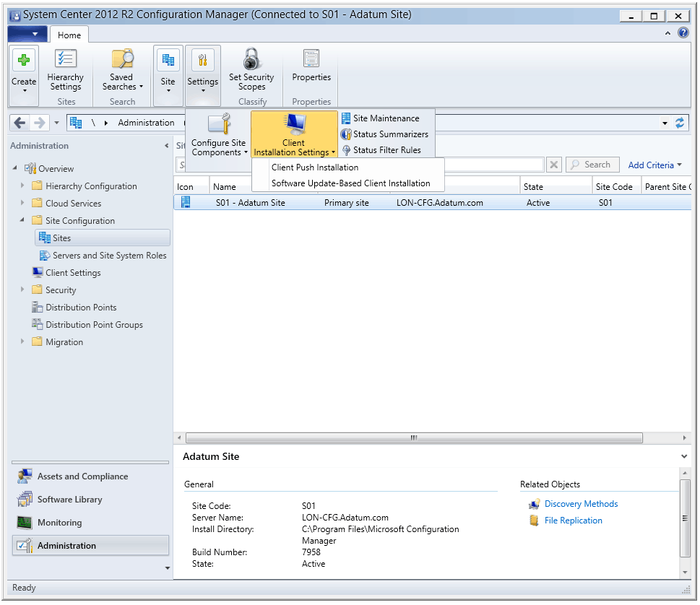Viewport: 700px width, 605px height.
Task: Select the Distribution Points node
Action: (74, 308)
